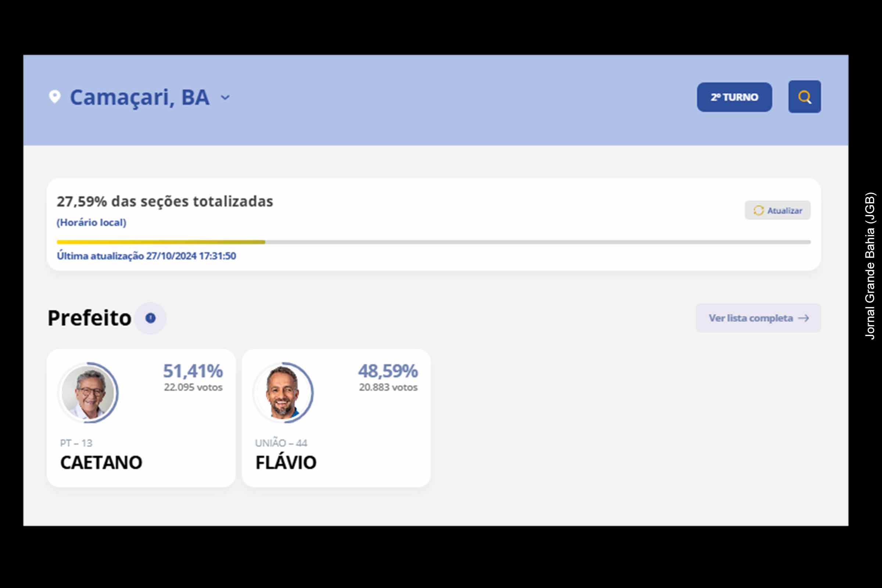882x588 pixels.
Task: Click the location pin icon beside Camaçari
Action: coord(55,97)
